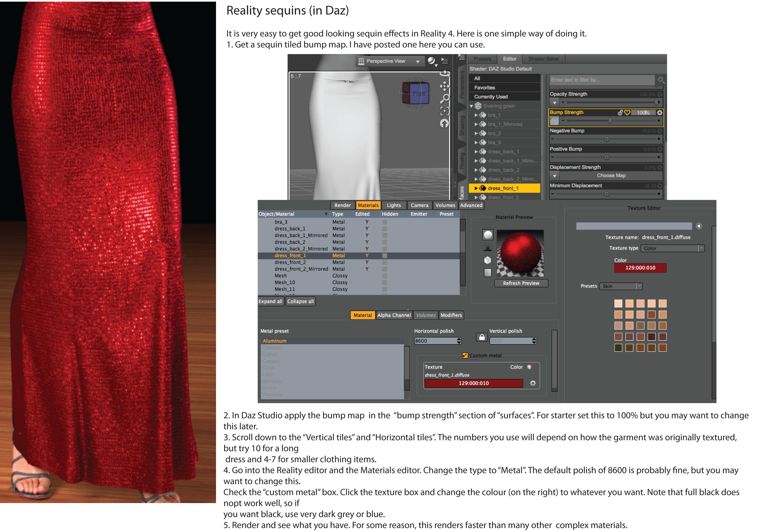Toggle the polish link lock button

(x=482, y=337)
